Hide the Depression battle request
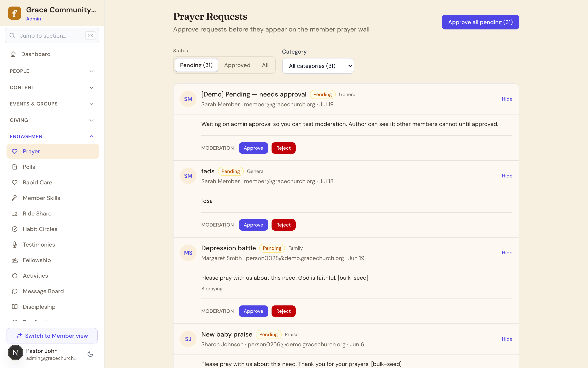 click(507, 253)
